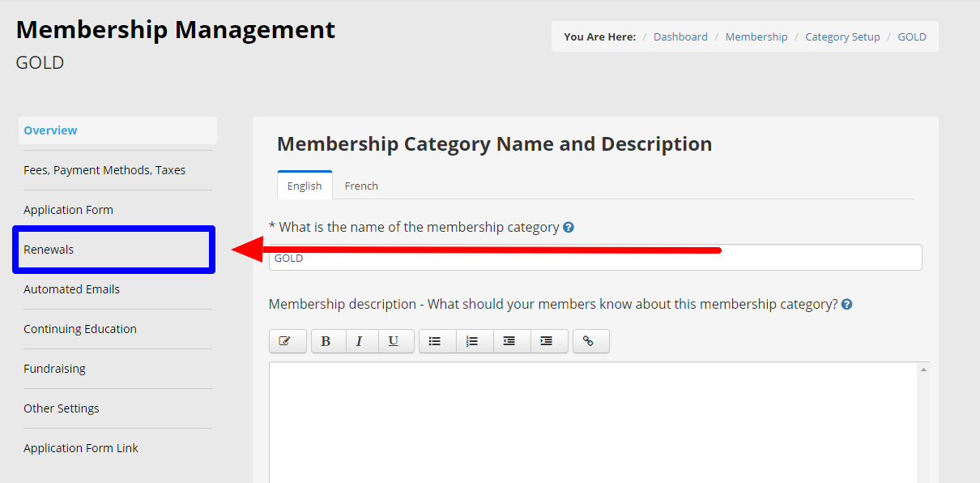980x483 pixels.
Task: Toggle italic formatting in the description editor
Action: tap(359, 341)
